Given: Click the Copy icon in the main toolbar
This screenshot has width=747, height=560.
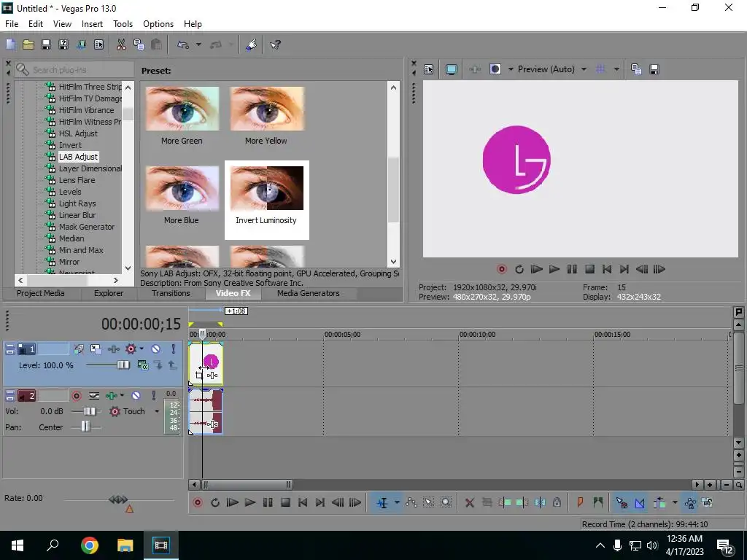Looking at the screenshot, I should tap(139, 44).
